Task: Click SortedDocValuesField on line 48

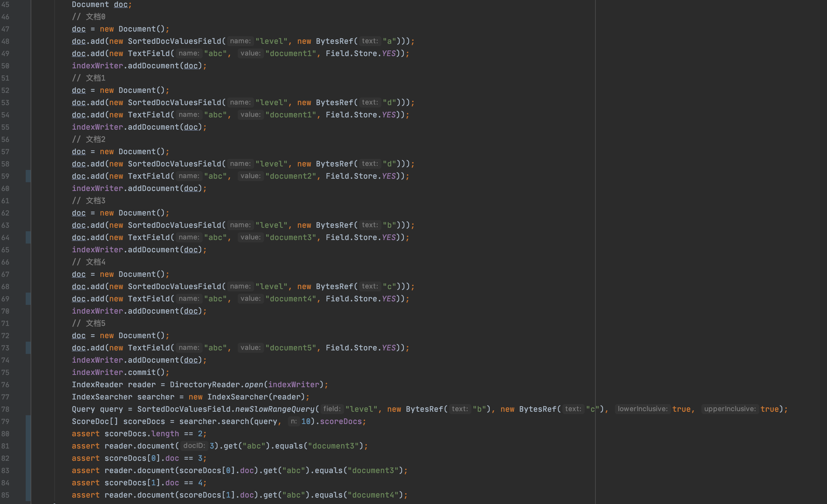Action: [174, 41]
